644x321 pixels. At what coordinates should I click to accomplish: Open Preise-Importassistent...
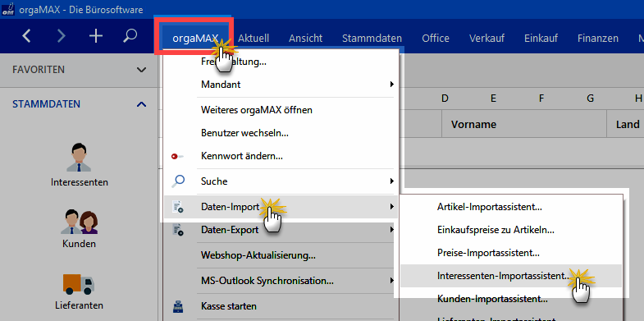click(x=488, y=253)
